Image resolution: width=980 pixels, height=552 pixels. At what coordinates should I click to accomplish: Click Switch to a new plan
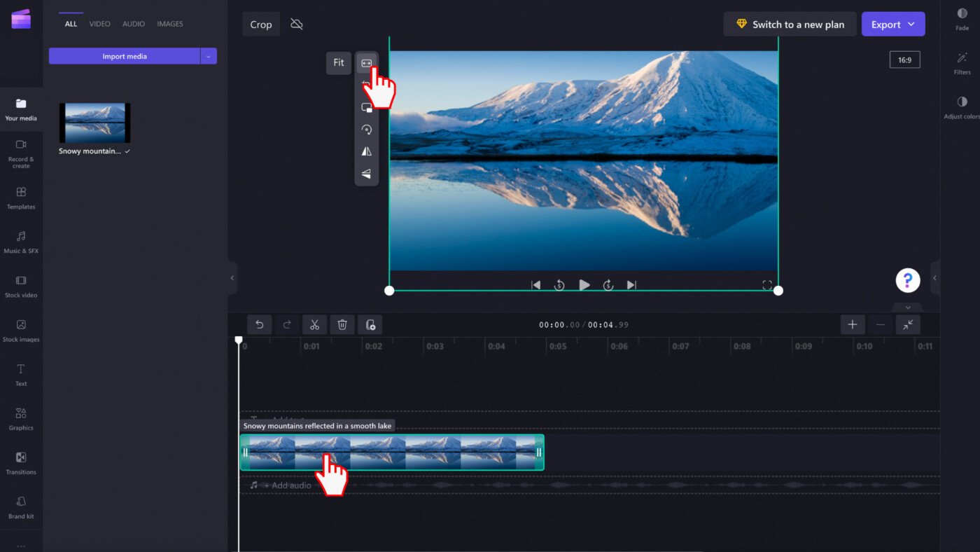coord(790,23)
